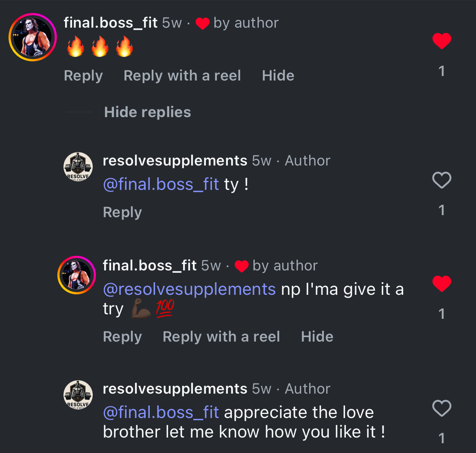Reply with a reel to "give it a try" comment
The image size is (476, 453).
click(221, 337)
